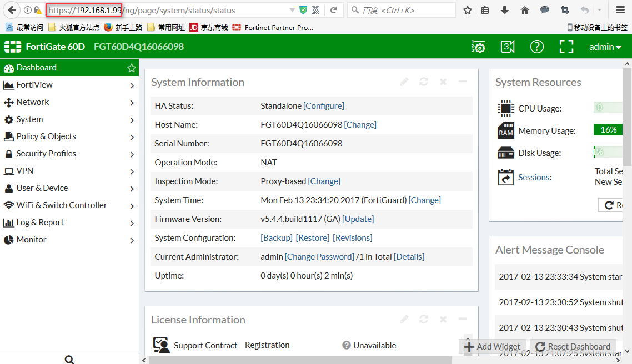Click the Backup configuration link
The width and height of the screenshot is (632, 364).
pyautogui.click(x=277, y=238)
